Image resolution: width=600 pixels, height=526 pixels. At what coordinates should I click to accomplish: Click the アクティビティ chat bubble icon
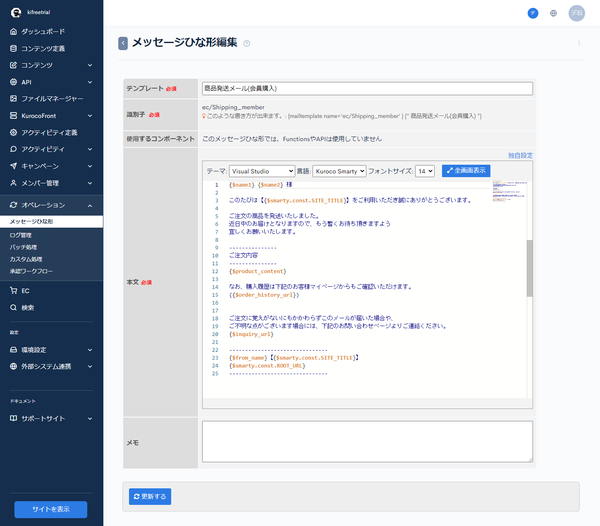pyautogui.click(x=13, y=149)
